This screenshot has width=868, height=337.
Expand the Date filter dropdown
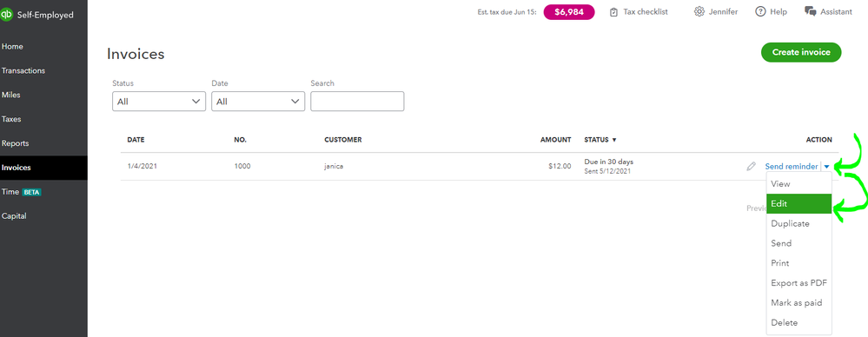258,102
